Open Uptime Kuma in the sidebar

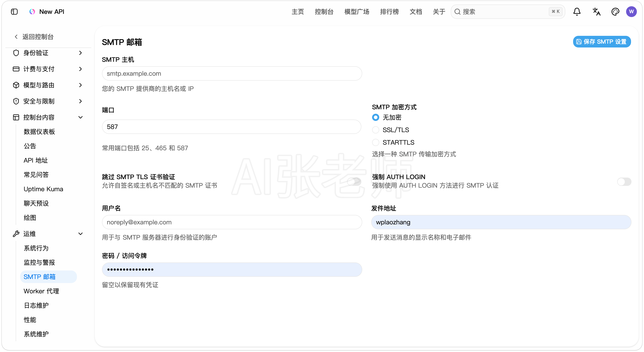click(x=43, y=189)
